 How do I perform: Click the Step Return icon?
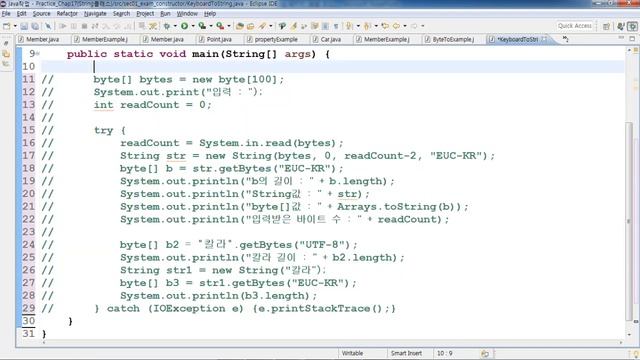127,26
